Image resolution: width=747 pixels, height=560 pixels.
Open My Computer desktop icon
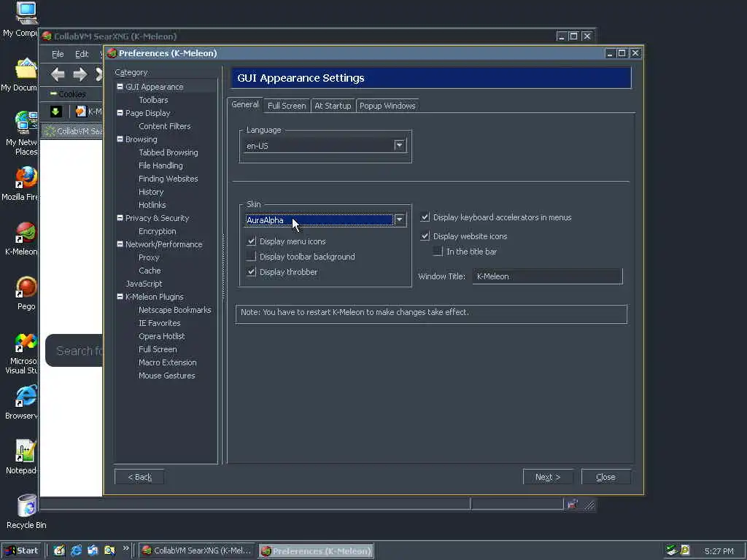(26, 13)
